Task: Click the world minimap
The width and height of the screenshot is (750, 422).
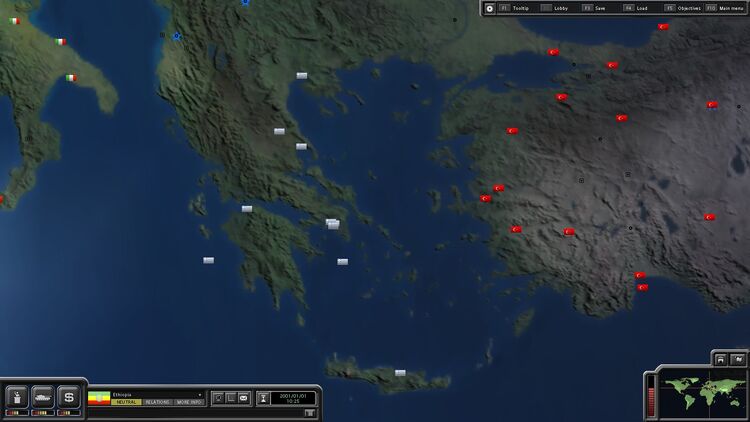Action: (x=702, y=395)
